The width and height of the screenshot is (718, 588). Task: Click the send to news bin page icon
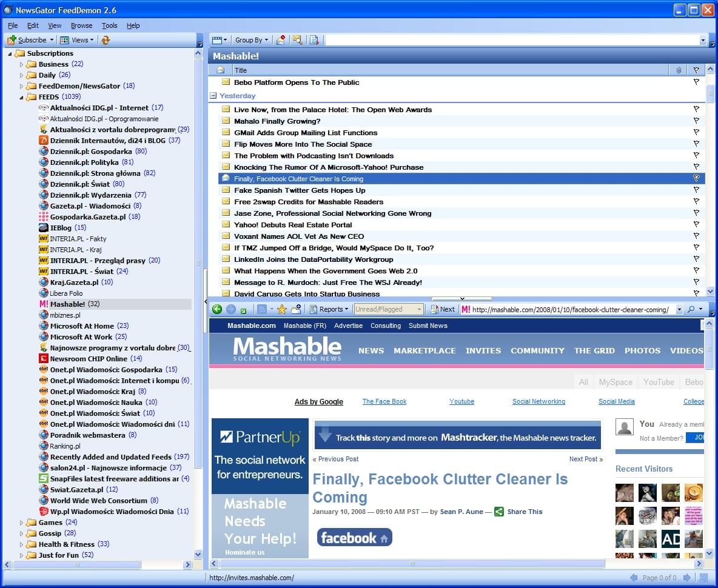(x=314, y=40)
